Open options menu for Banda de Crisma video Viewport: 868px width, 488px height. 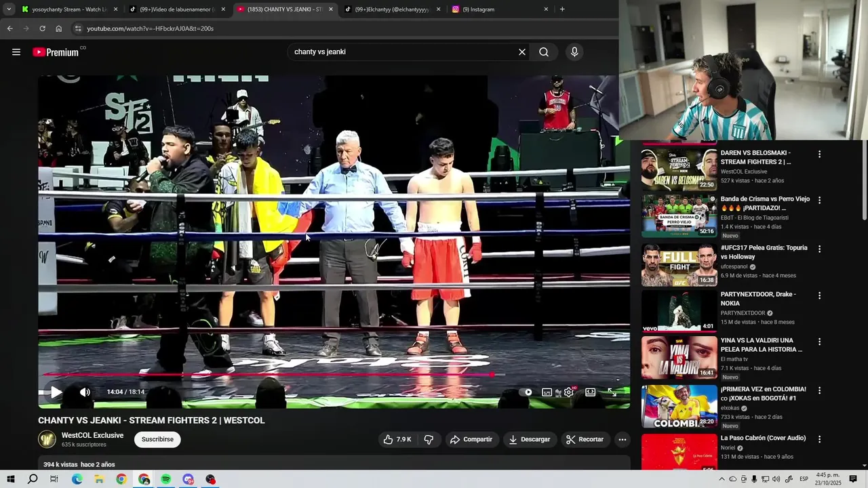pyautogui.click(x=819, y=201)
